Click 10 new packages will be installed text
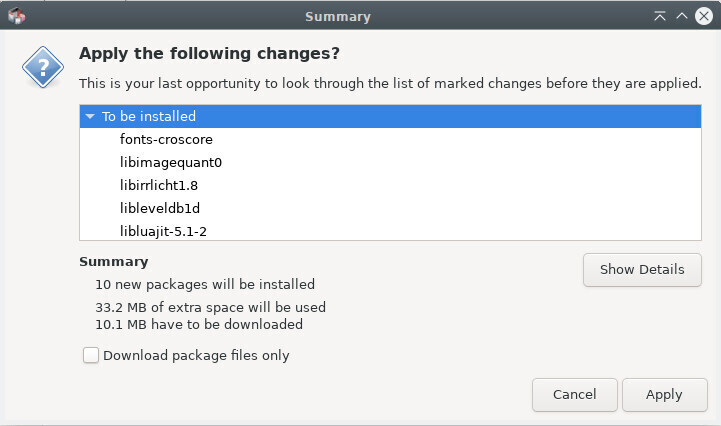Screen dimensions: 721x426 [205, 284]
